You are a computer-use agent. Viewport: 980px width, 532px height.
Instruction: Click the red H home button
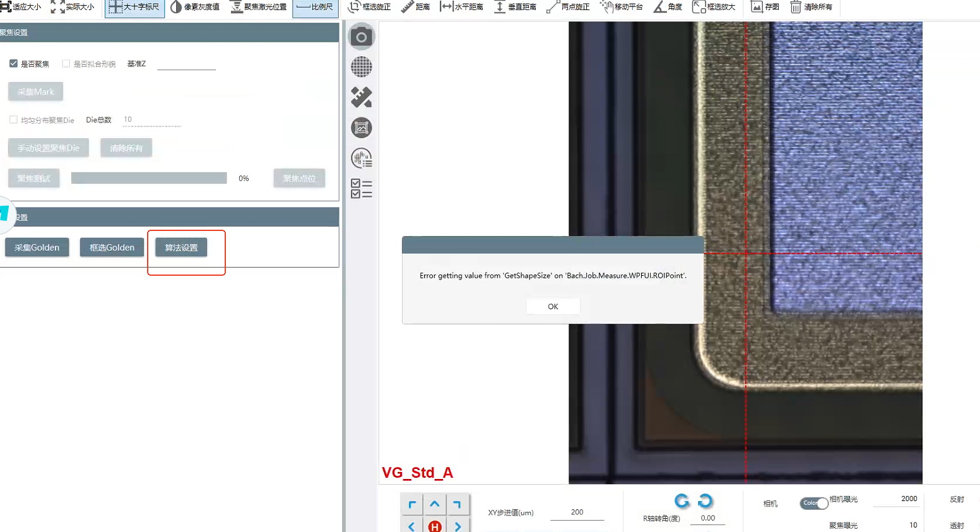click(x=435, y=526)
